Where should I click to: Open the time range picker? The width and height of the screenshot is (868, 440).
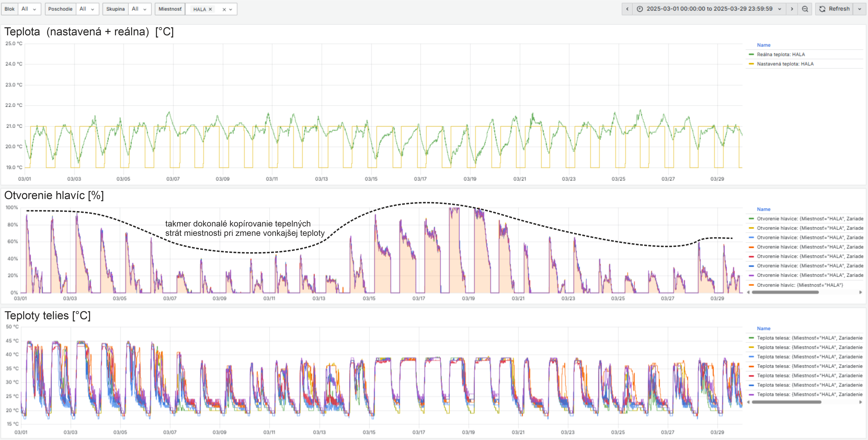tap(709, 9)
